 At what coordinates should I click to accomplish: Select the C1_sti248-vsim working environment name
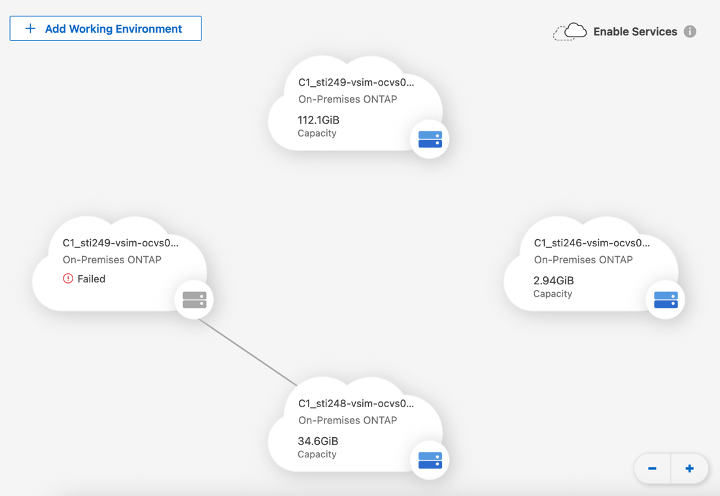[x=355, y=404]
